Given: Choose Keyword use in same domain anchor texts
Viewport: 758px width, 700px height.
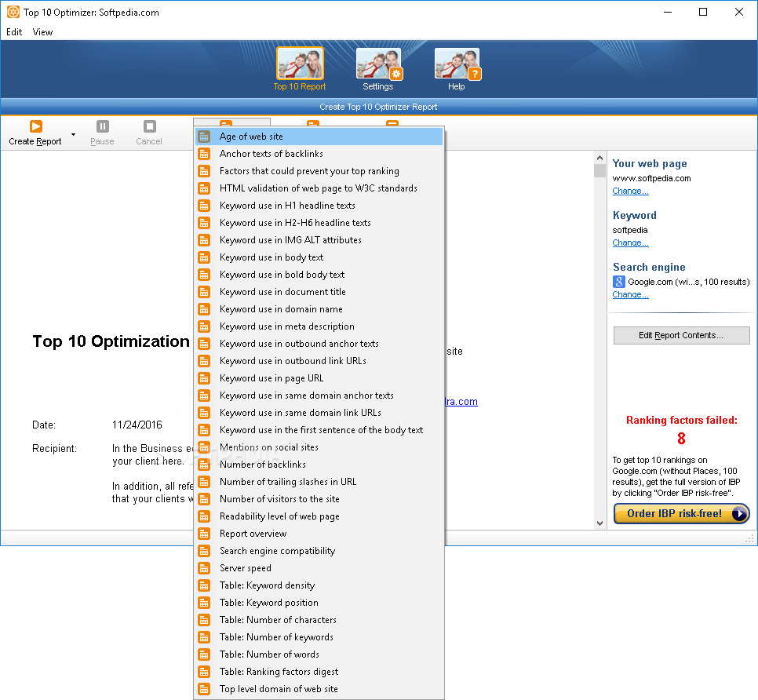Looking at the screenshot, I should (319, 396).
